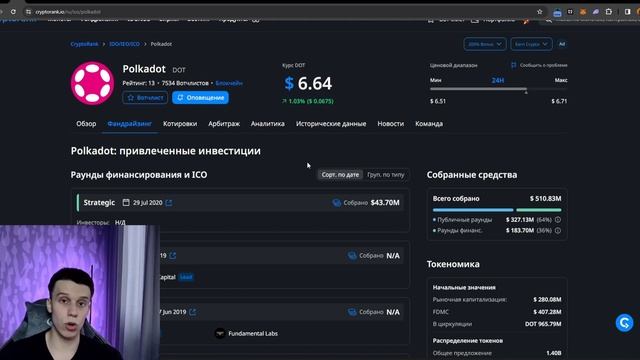Click the Polkadot pink logo
Viewport: 640px width, 360px height.
(x=92, y=83)
